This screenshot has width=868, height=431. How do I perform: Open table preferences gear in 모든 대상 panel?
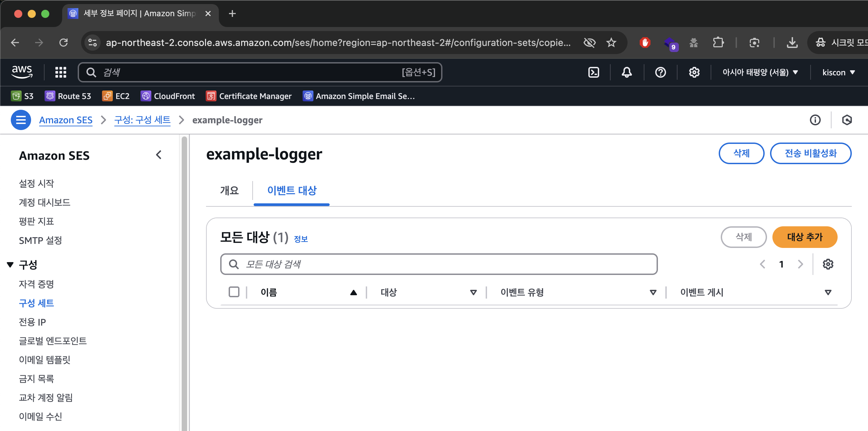[828, 264]
